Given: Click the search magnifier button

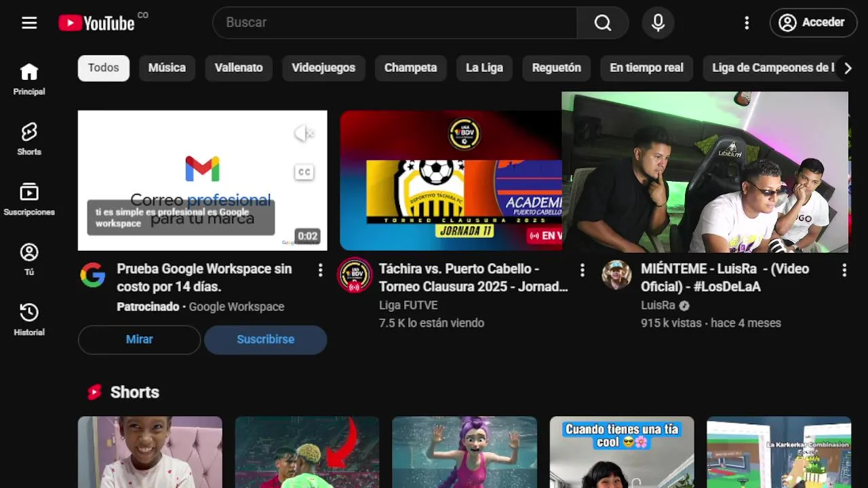Looking at the screenshot, I should point(603,22).
